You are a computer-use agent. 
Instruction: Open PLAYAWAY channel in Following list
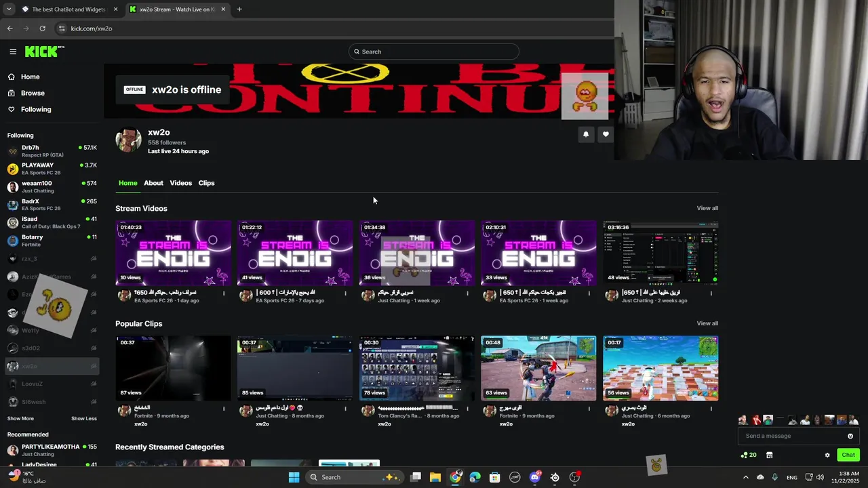coord(52,169)
